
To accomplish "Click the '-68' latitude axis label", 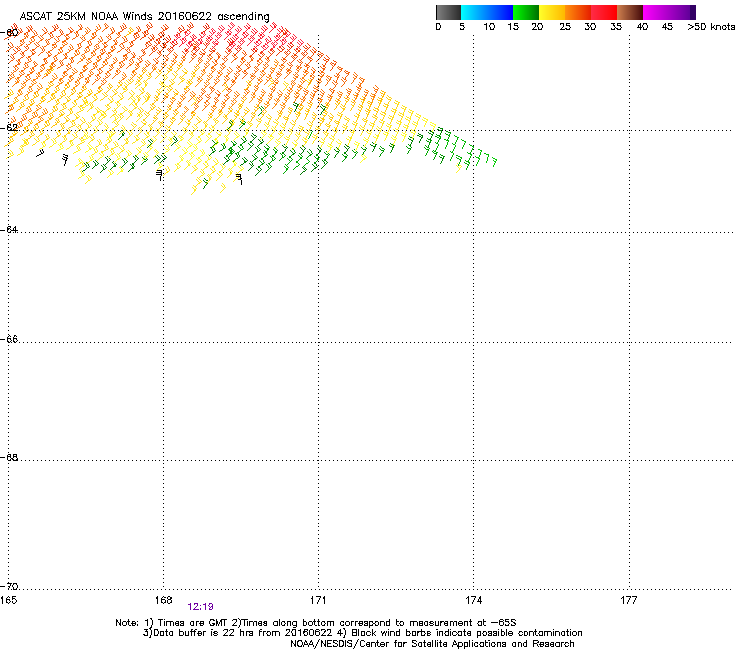I will click(9, 457).
